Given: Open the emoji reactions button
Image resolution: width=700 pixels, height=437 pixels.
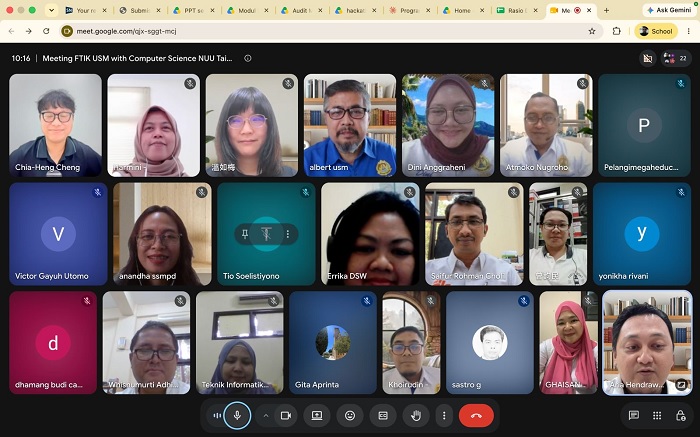Looking at the screenshot, I should click(x=350, y=416).
